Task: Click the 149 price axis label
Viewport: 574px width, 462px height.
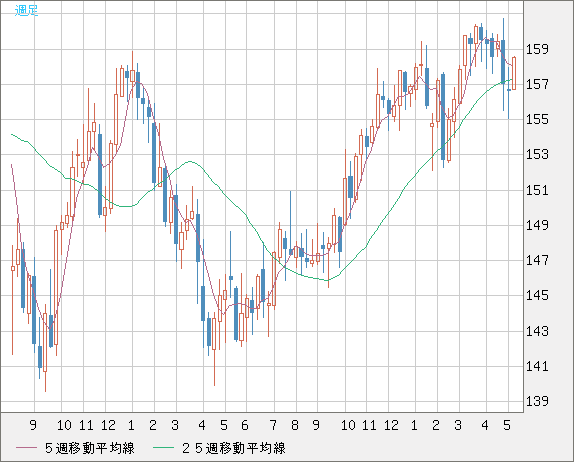Action: pyautogui.click(x=537, y=225)
